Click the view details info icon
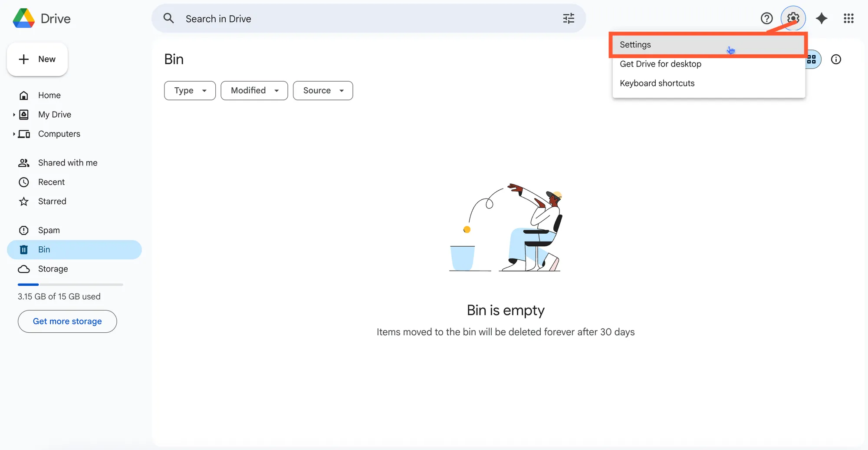 point(836,60)
